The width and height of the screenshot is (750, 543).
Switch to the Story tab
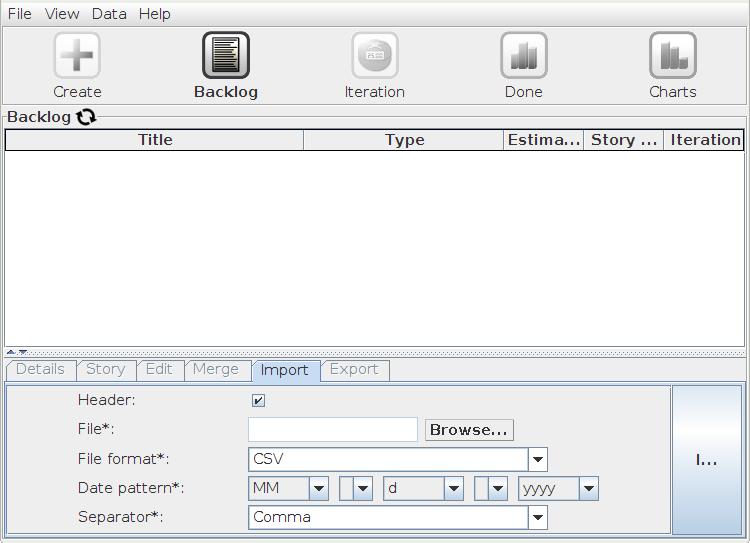click(106, 370)
